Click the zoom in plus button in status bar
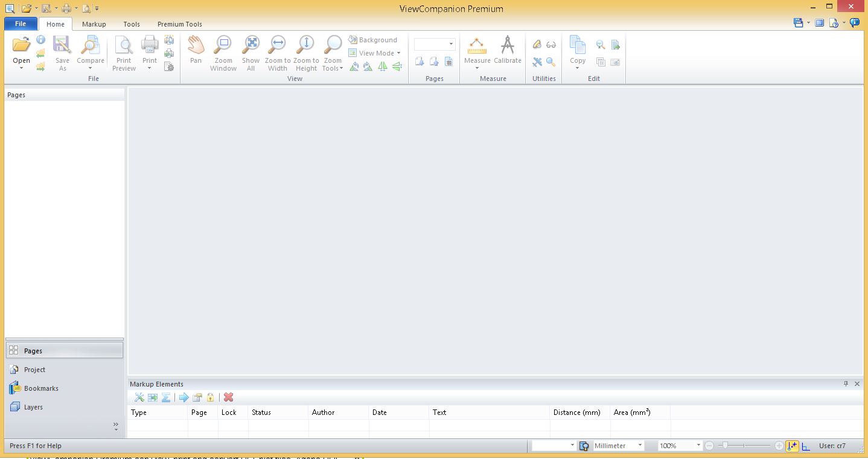 pyautogui.click(x=779, y=446)
